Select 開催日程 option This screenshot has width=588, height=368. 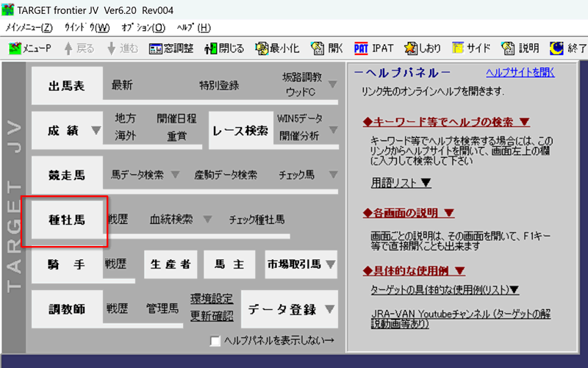176,118
